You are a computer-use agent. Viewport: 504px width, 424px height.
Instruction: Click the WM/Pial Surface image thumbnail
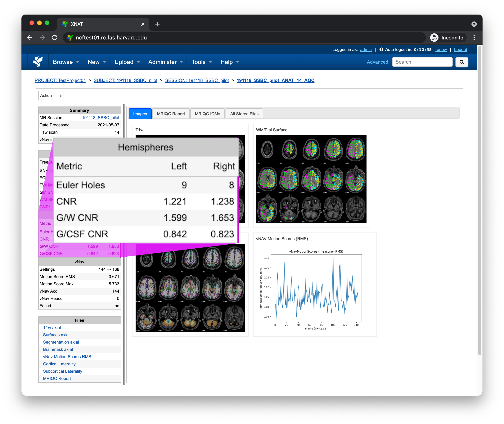tap(311, 179)
